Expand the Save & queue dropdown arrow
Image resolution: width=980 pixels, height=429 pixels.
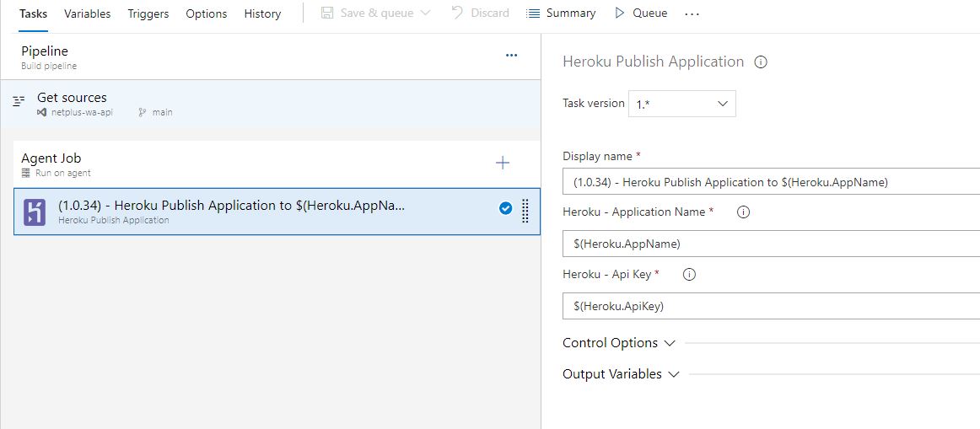[425, 13]
